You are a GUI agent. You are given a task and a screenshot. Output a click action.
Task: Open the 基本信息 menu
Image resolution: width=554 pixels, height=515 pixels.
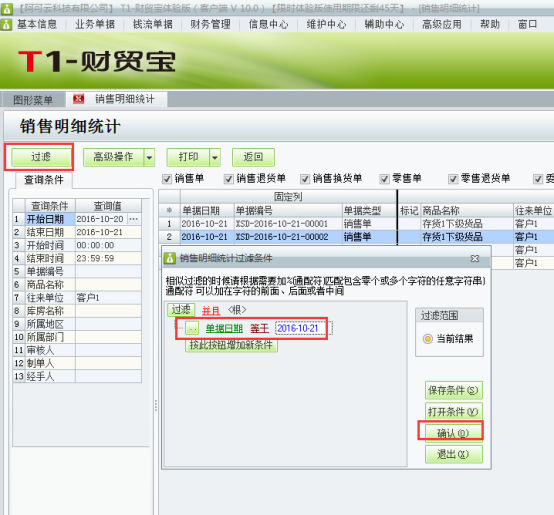pos(37,24)
